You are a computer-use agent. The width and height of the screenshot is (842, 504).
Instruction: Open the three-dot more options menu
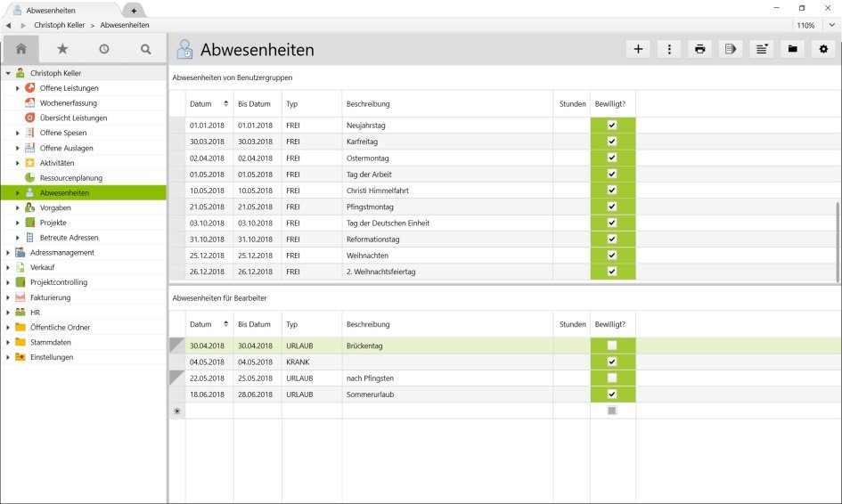669,50
